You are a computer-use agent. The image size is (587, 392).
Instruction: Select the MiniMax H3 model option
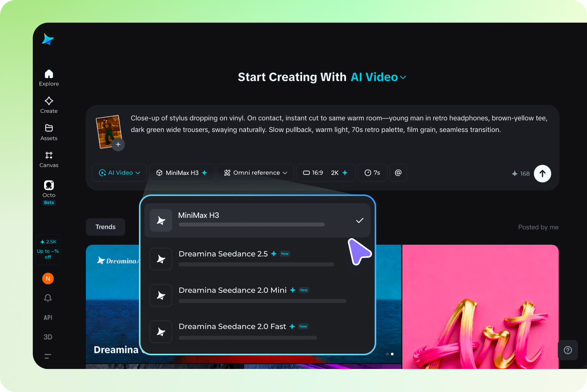click(257, 220)
